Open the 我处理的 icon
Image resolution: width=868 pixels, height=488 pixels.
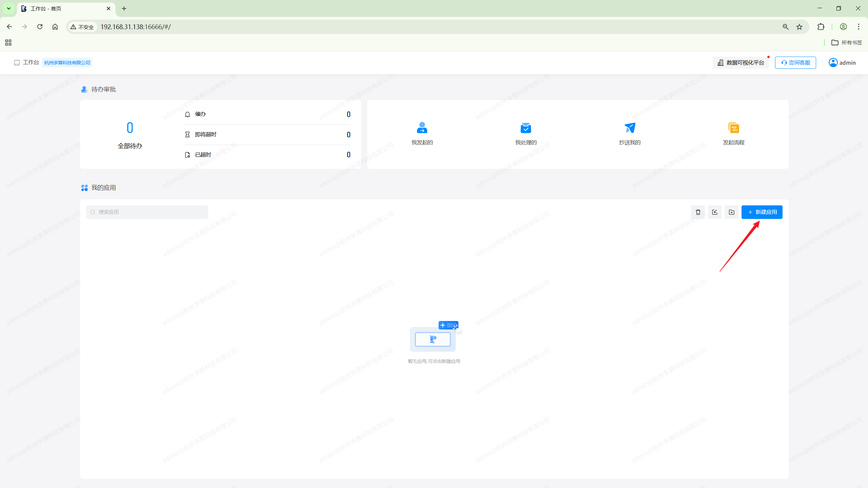pos(526,128)
